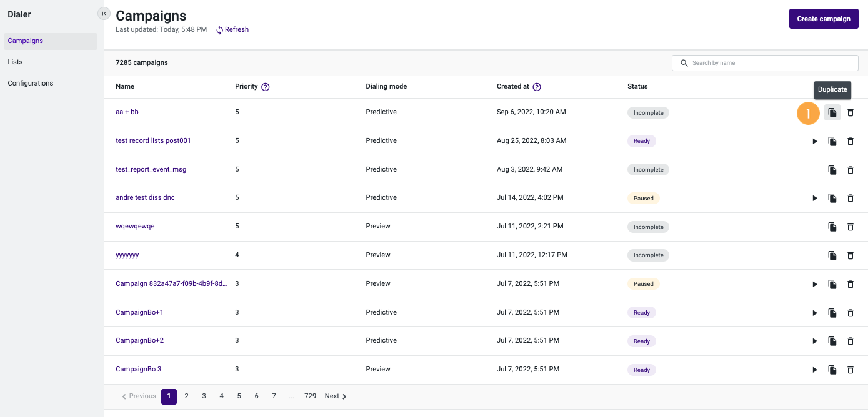Open the Created at column help tooltip
Viewport: 868px width, 417px height.
[x=537, y=87]
